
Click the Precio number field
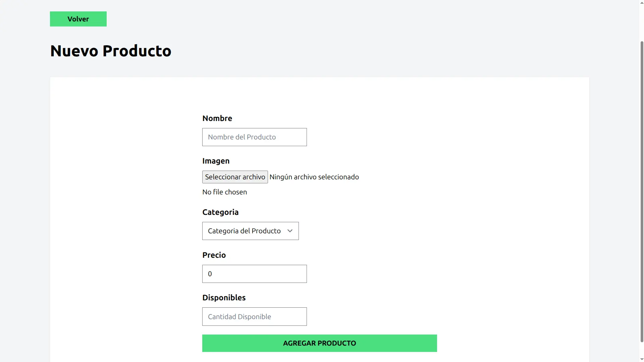click(254, 274)
